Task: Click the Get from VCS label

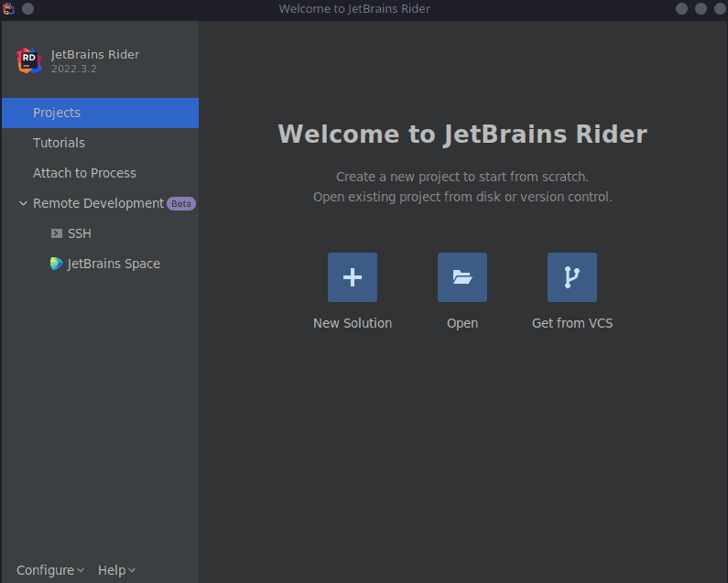Action: pos(572,323)
